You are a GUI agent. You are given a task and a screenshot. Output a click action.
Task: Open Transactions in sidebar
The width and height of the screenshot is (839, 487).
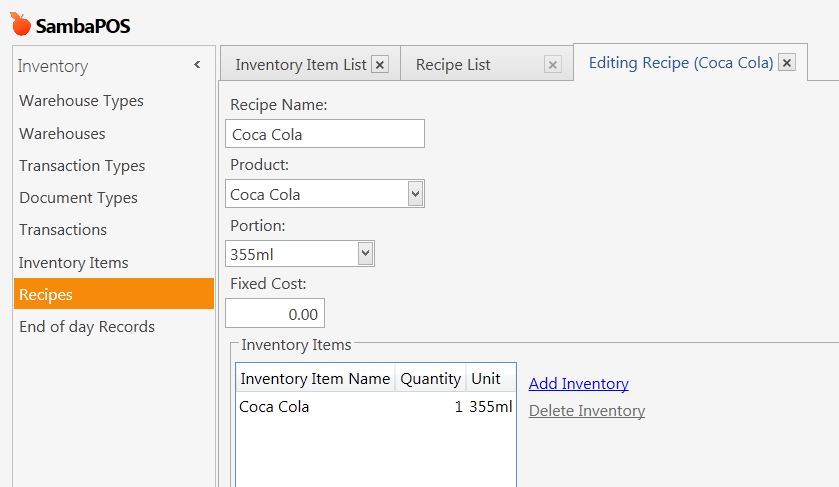pyautogui.click(x=63, y=230)
